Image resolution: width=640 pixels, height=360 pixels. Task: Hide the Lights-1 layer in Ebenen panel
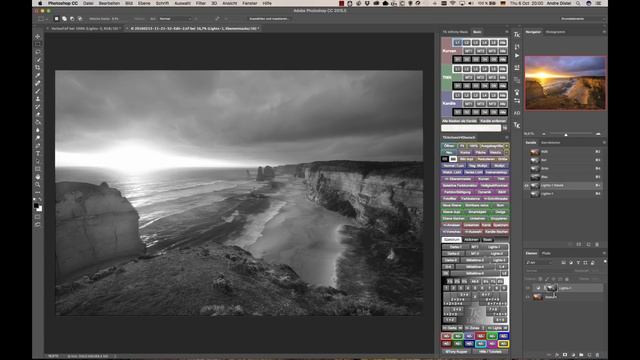(x=528, y=288)
